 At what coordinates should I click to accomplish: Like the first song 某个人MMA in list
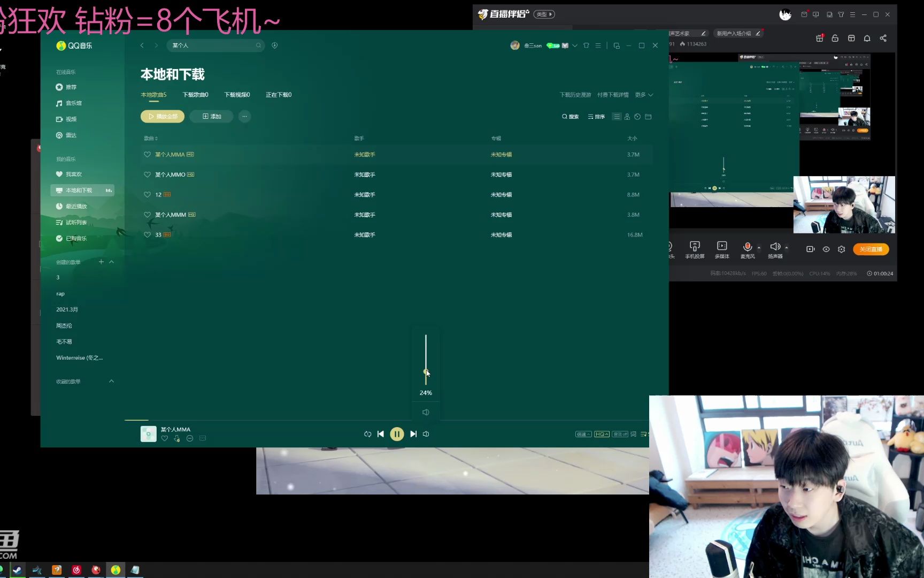tap(147, 155)
